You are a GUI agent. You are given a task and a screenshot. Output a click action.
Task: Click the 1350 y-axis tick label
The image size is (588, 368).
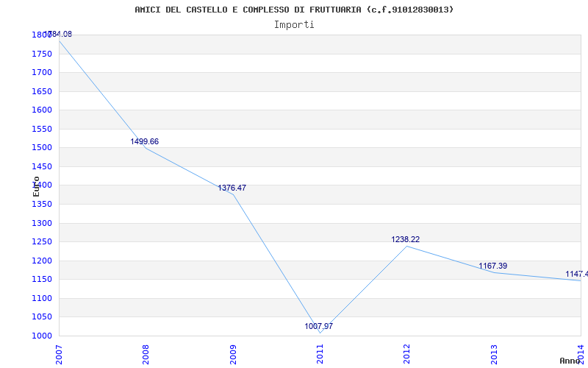click(x=42, y=205)
